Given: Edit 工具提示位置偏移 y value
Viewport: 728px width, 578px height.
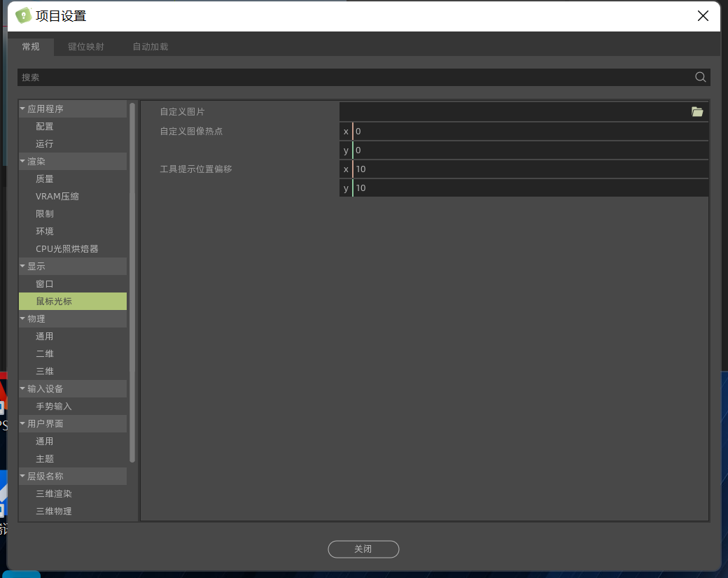Looking at the screenshot, I should pos(530,188).
